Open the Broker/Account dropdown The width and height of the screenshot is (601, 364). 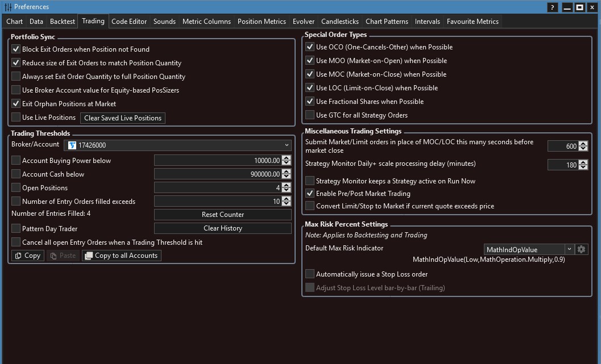177,145
